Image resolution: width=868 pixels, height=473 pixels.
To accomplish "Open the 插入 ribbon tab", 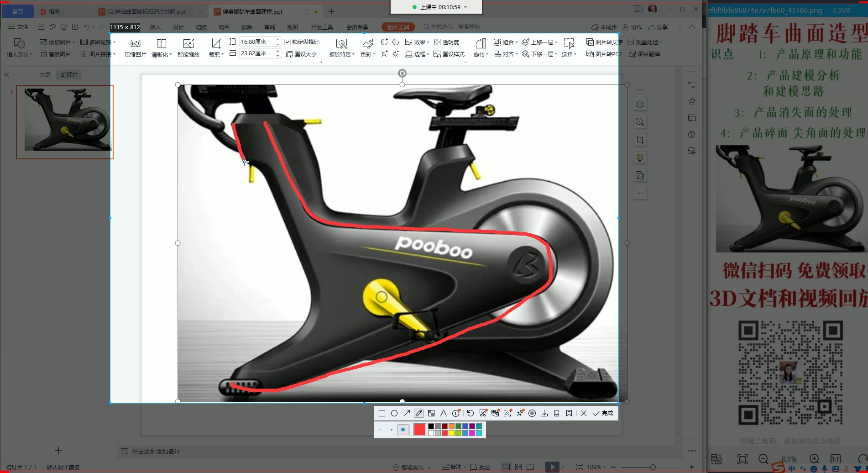I will click(155, 27).
